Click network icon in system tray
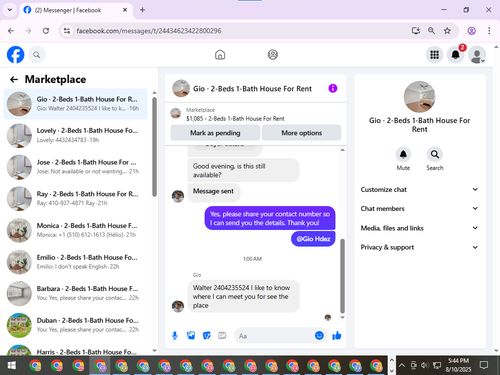This screenshot has height=375, width=500. click(437, 365)
